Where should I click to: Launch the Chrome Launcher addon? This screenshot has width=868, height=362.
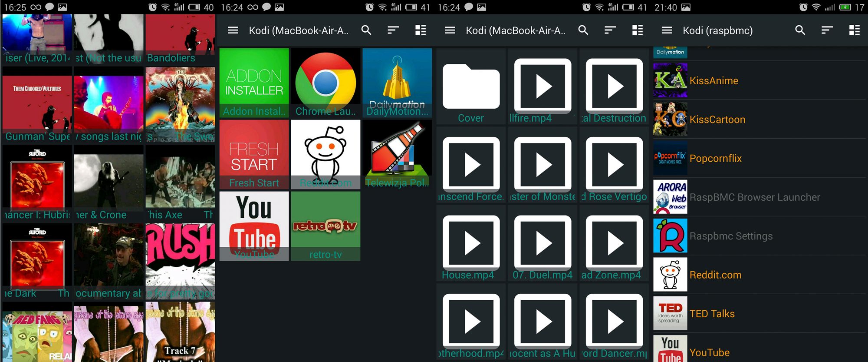click(x=325, y=82)
